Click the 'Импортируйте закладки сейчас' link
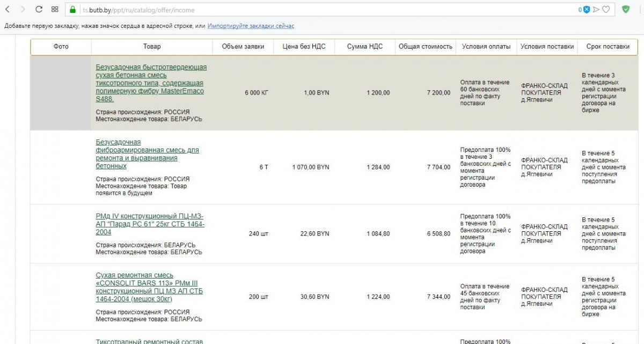 (251, 26)
